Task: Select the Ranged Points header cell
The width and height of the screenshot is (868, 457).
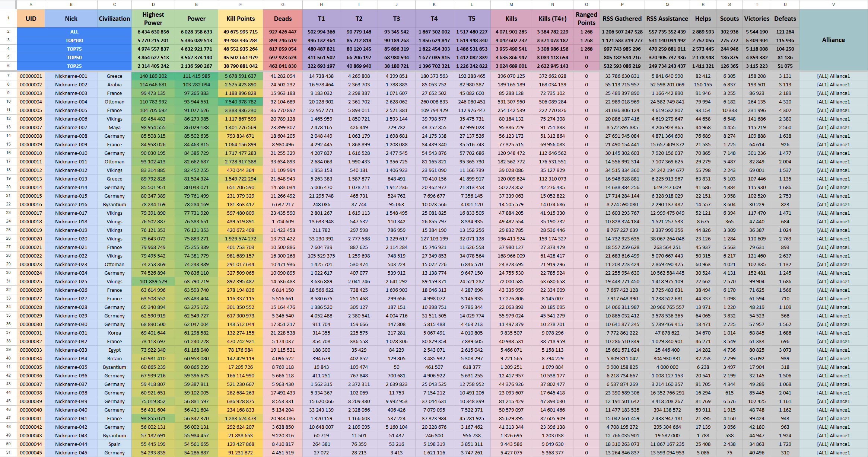Action: coord(586,19)
